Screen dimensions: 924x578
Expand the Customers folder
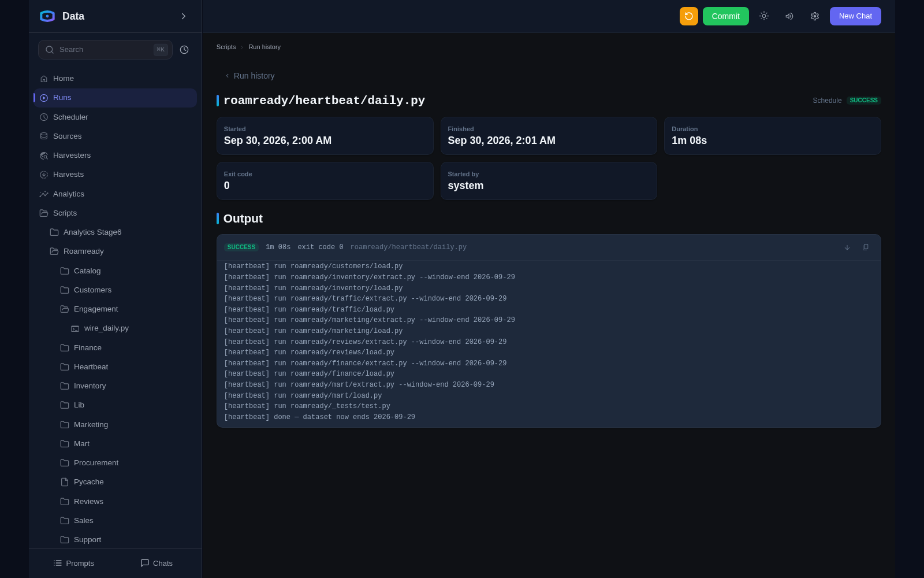click(x=125, y=290)
